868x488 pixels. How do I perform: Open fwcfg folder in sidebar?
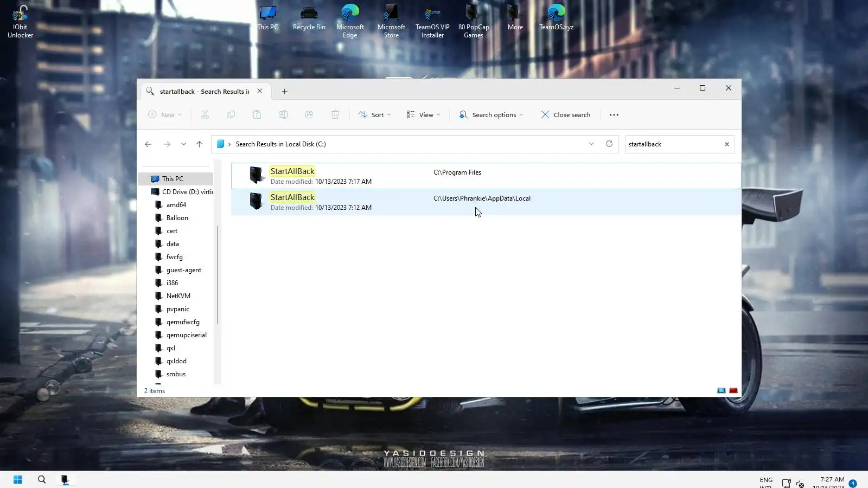click(175, 257)
